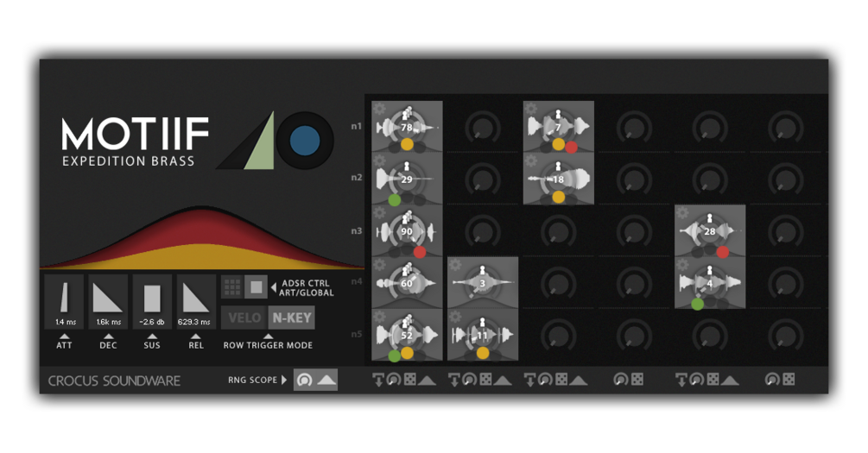Click the second column's dice randomize icon

[485, 380]
